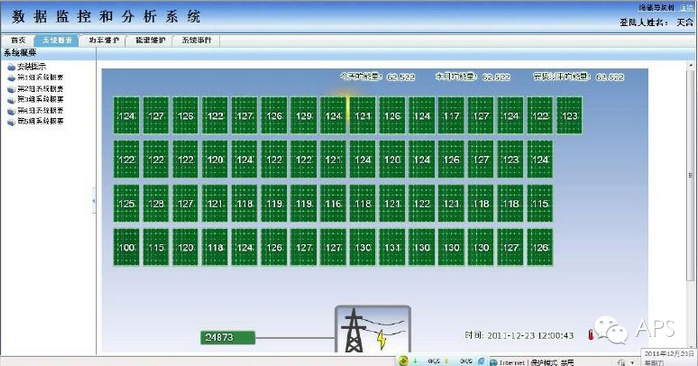The height and width of the screenshot is (366, 698).
Task: Click the green browser icon in the status bar
Action: (x=403, y=361)
